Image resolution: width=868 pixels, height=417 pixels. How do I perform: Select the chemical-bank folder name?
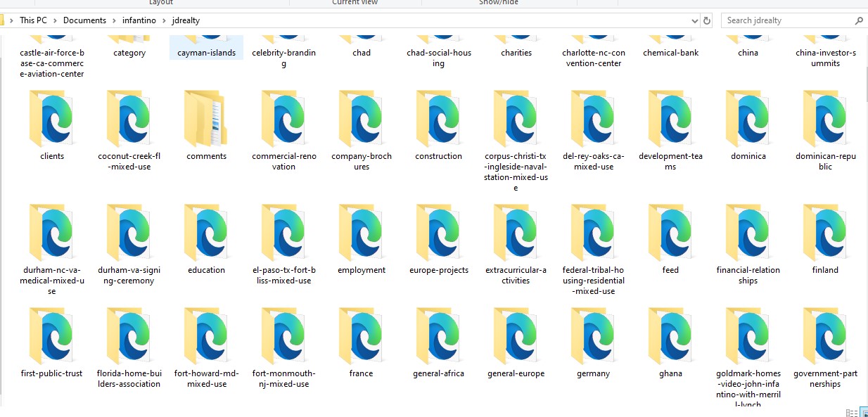pos(670,53)
